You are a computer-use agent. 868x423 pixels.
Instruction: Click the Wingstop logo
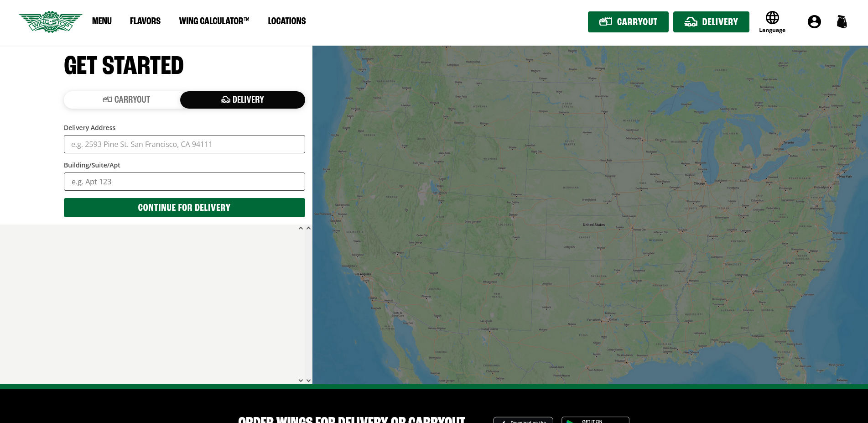pyautogui.click(x=51, y=22)
